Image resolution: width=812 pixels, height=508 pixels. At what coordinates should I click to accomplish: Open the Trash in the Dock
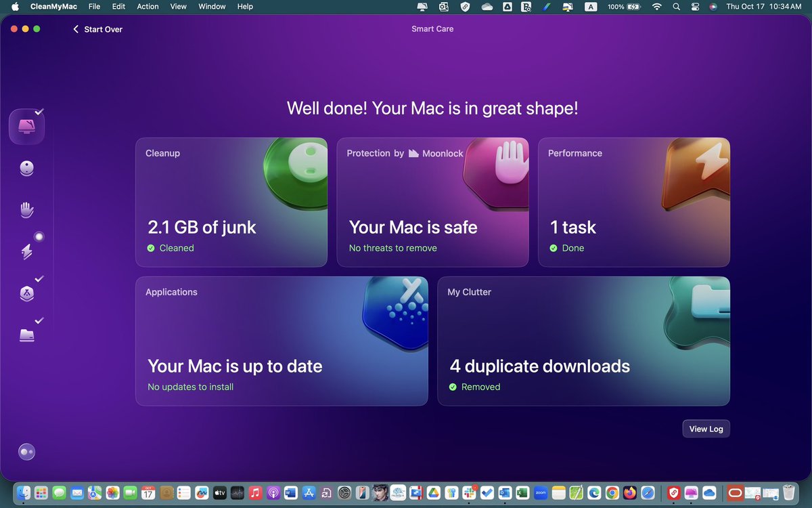click(x=788, y=492)
